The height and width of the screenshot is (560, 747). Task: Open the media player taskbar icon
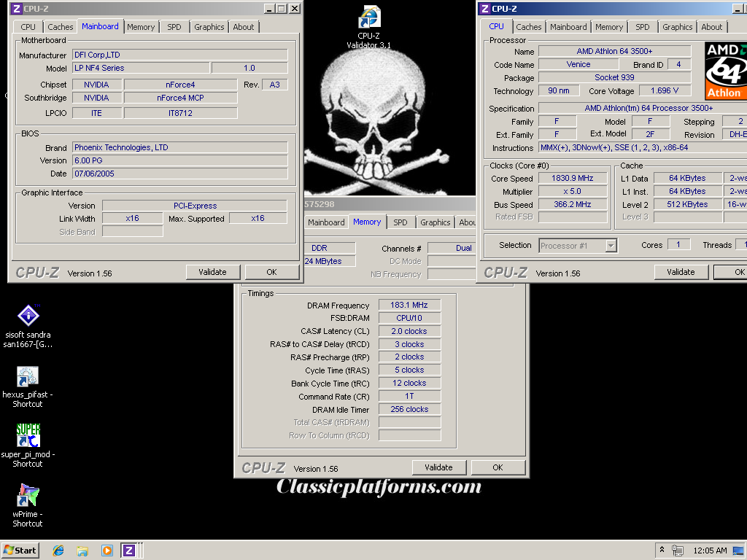point(107,551)
